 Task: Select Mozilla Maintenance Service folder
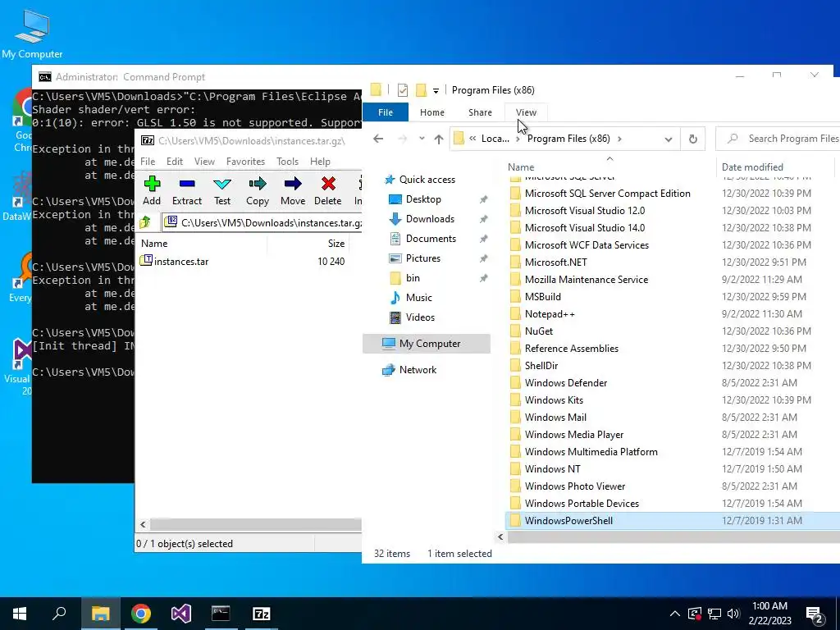pyautogui.click(x=586, y=280)
